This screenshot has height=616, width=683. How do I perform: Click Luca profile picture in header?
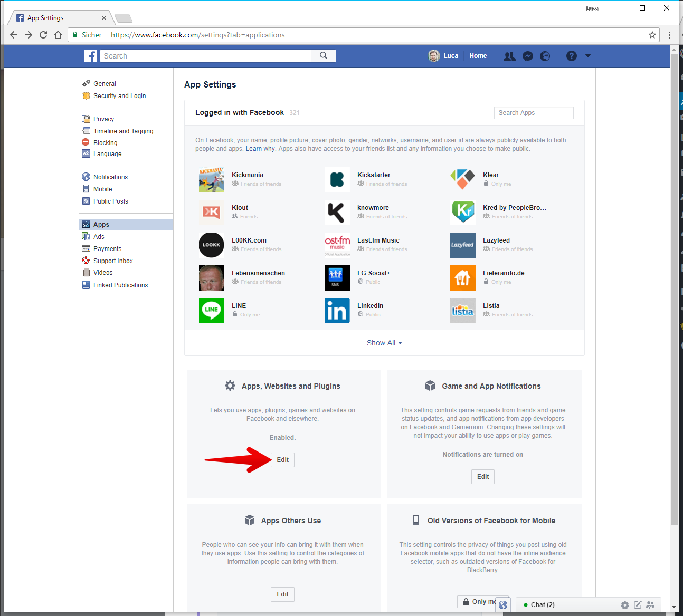(x=434, y=56)
